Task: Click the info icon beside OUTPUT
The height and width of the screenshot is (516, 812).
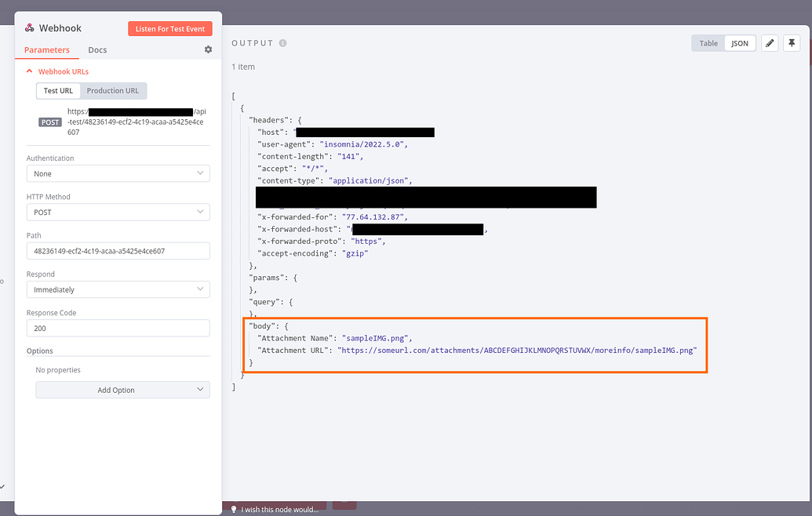Action: click(x=282, y=43)
